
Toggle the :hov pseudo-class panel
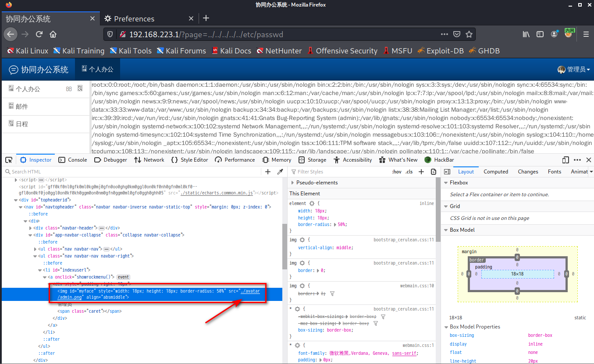click(396, 172)
